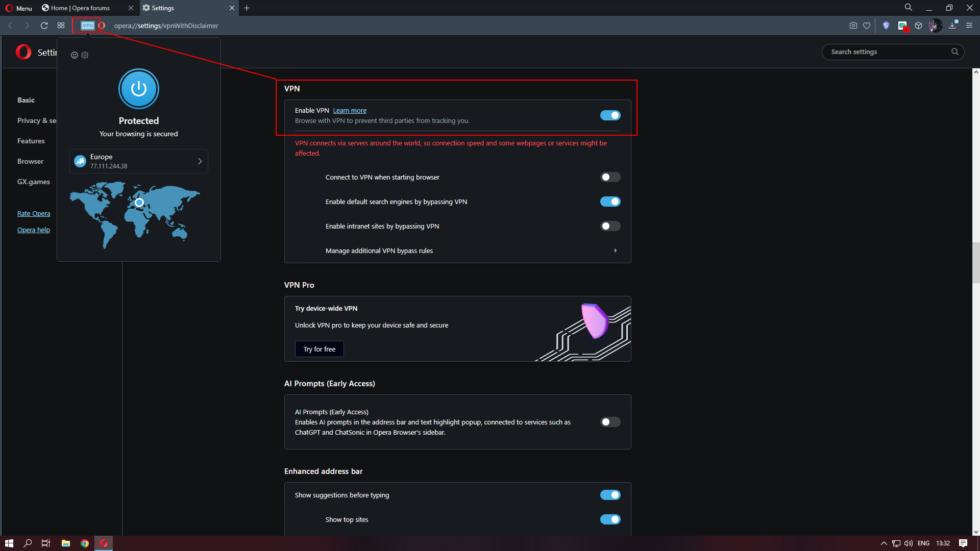Open VPN popup settings gear icon

pos(85,55)
